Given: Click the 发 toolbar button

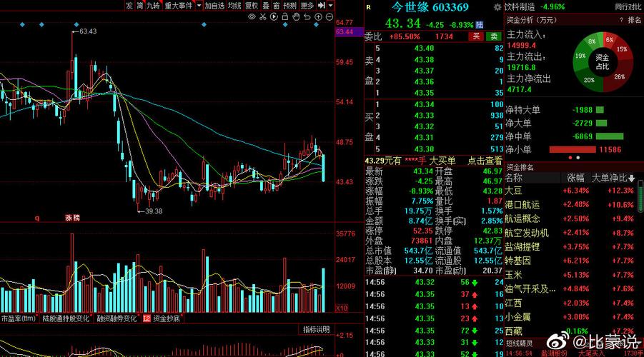Looking at the screenshot, I should 129,5.
